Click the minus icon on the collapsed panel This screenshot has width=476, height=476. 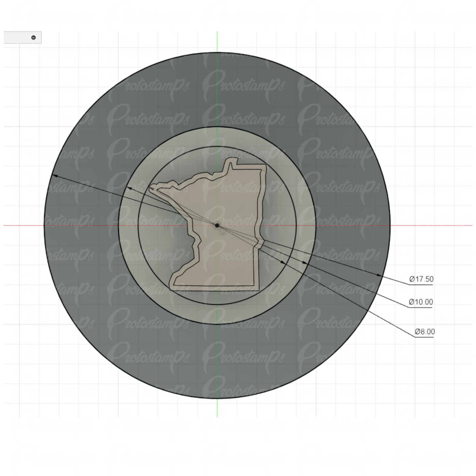tap(33, 38)
